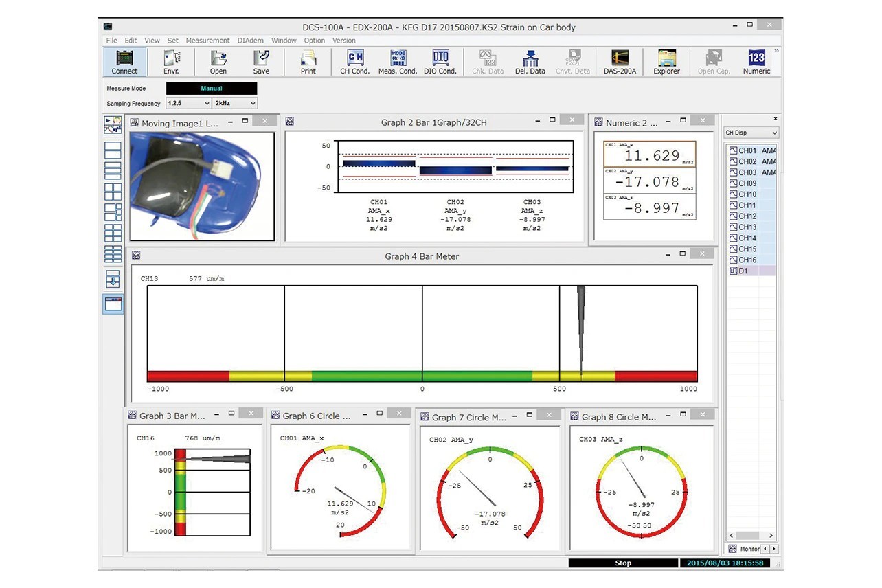Screen dimensions: 882x588
Task: Click the Monitor tab at bottom right
Action: [749, 550]
